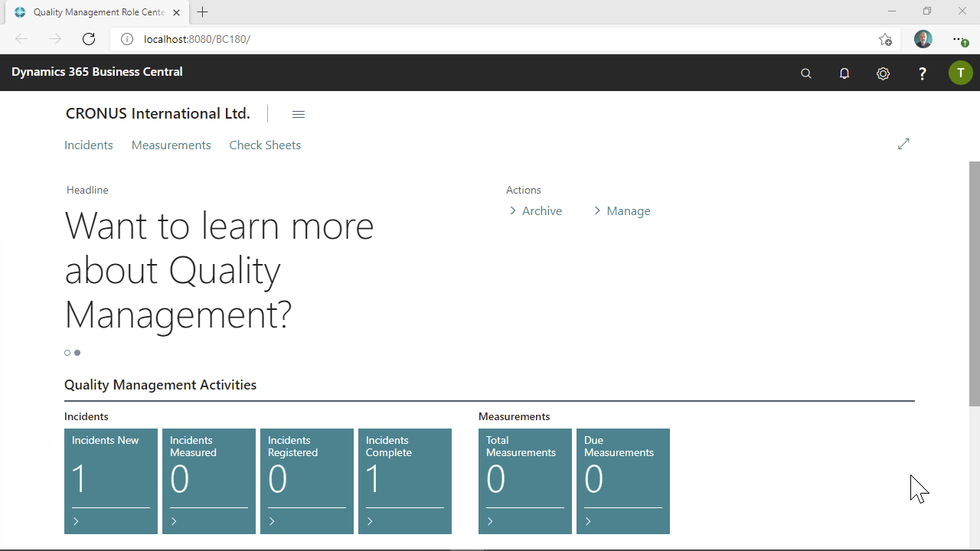Open the Quality Management headline text
The height and width of the screenshot is (551, 980).
219,270
